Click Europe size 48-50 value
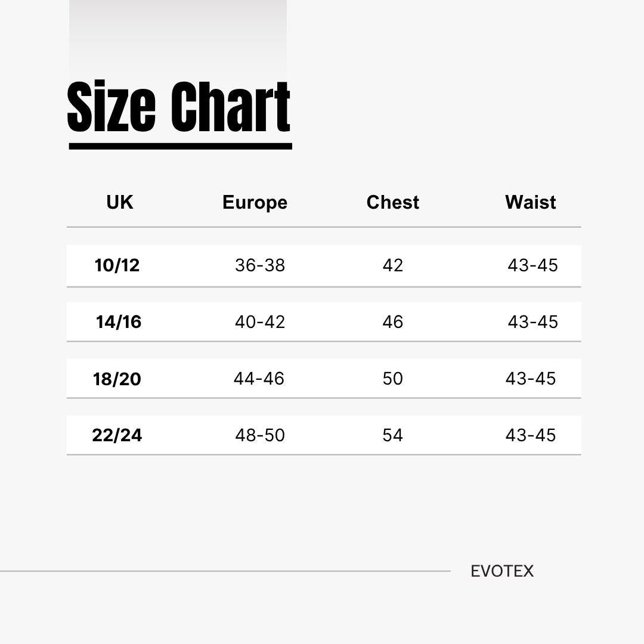The image size is (644, 644). click(260, 435)
